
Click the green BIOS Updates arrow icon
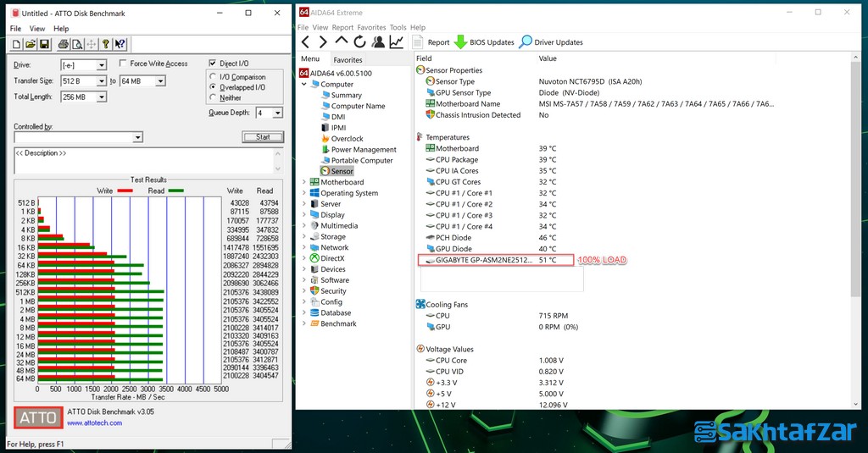pyautogui.click(x=460, y=42)
